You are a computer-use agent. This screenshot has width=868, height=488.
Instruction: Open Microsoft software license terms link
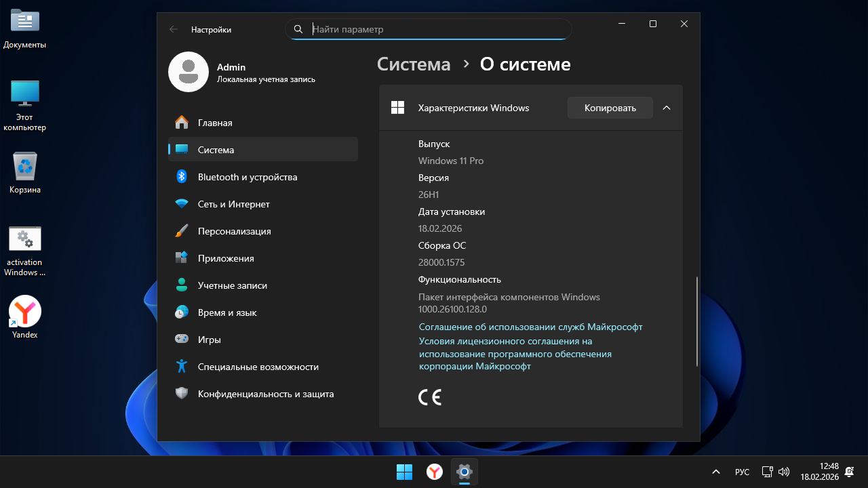515,354
